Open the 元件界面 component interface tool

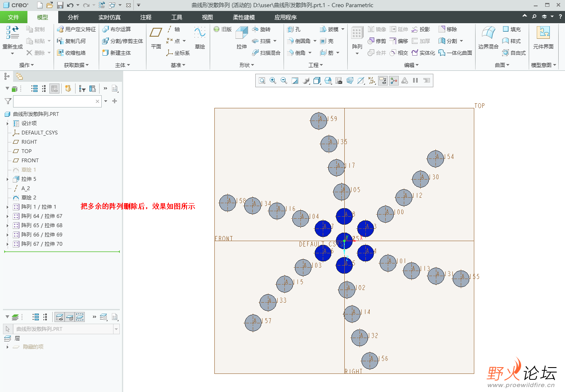coord(543,38)
